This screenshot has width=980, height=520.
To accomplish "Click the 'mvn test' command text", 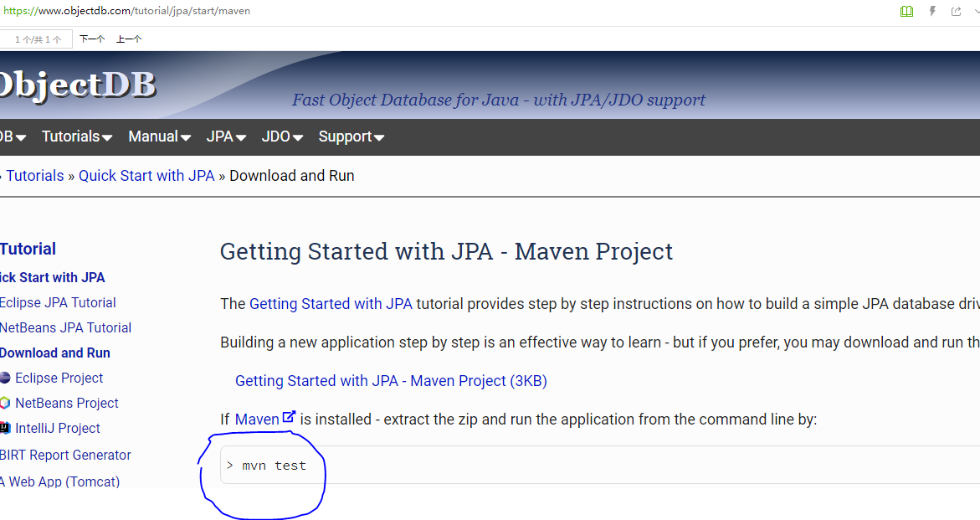I will [274, 466].
